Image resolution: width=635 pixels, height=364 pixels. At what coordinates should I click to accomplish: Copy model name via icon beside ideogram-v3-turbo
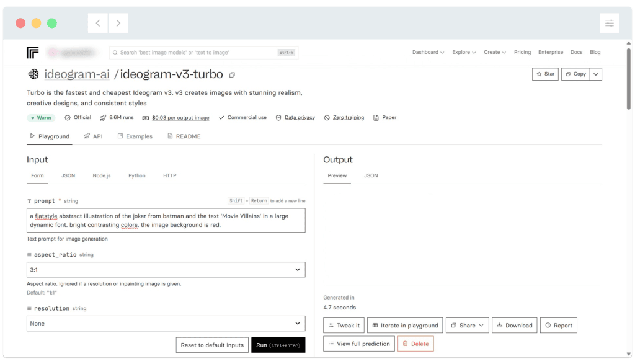pyautogui.click(x=232, y=75)
